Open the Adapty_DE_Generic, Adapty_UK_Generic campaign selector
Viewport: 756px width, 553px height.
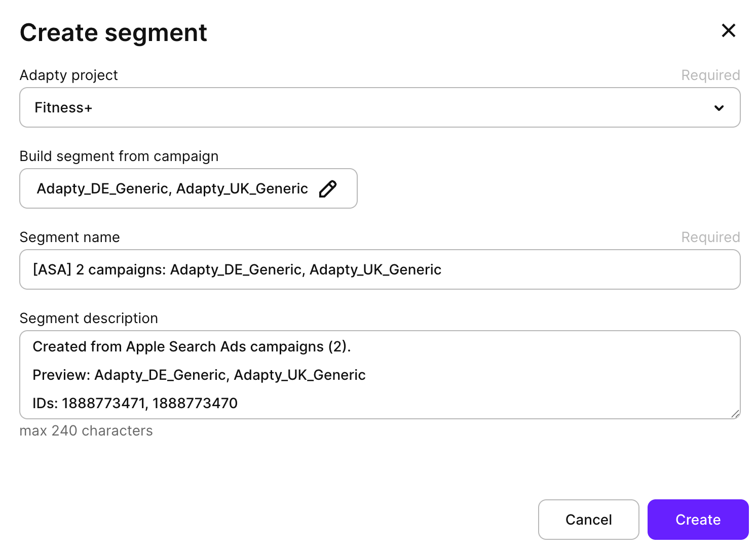[172, 189]
